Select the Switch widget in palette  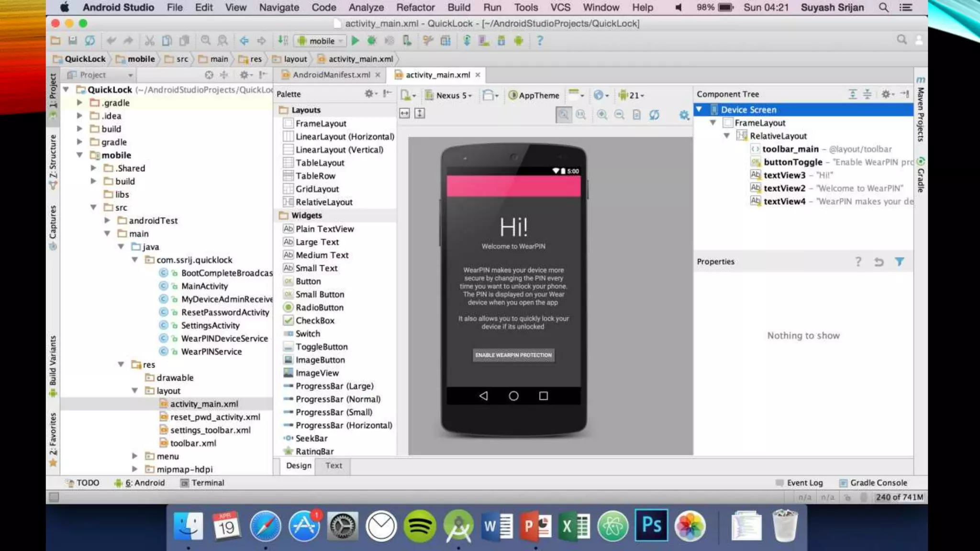[307, 334]
